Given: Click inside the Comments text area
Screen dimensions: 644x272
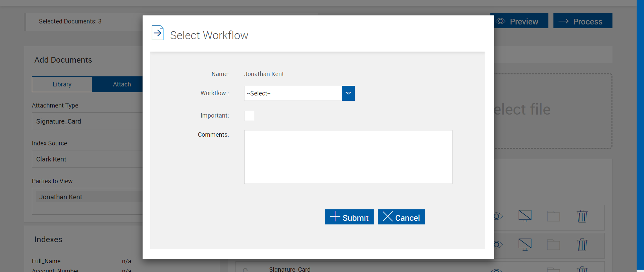Looking at the screenshot, I should click(348, 157).
